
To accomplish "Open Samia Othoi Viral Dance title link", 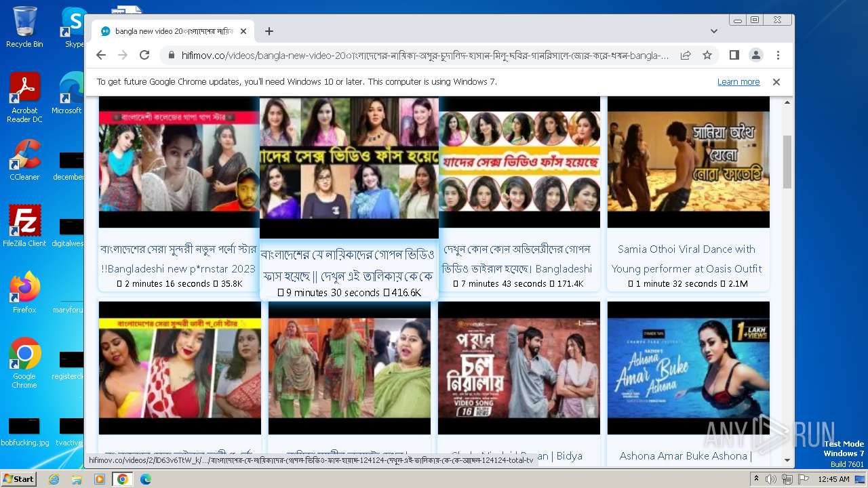I will 687,259.
